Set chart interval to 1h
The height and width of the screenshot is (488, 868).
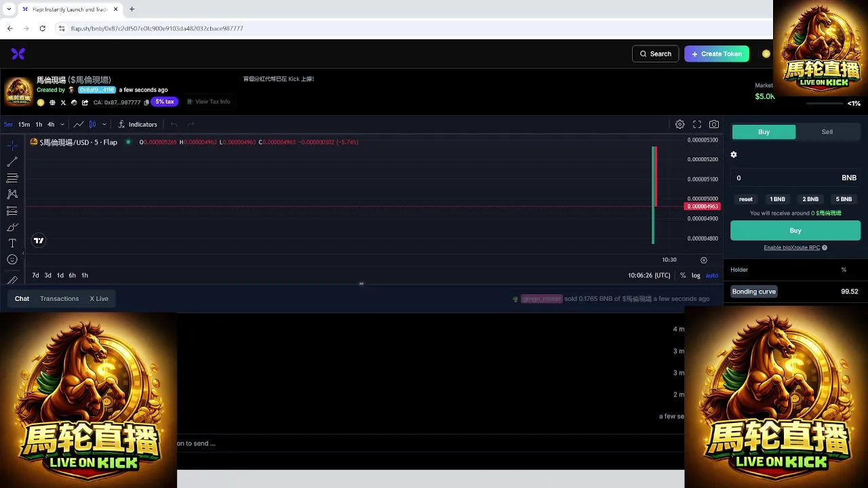tap(39, 124)
